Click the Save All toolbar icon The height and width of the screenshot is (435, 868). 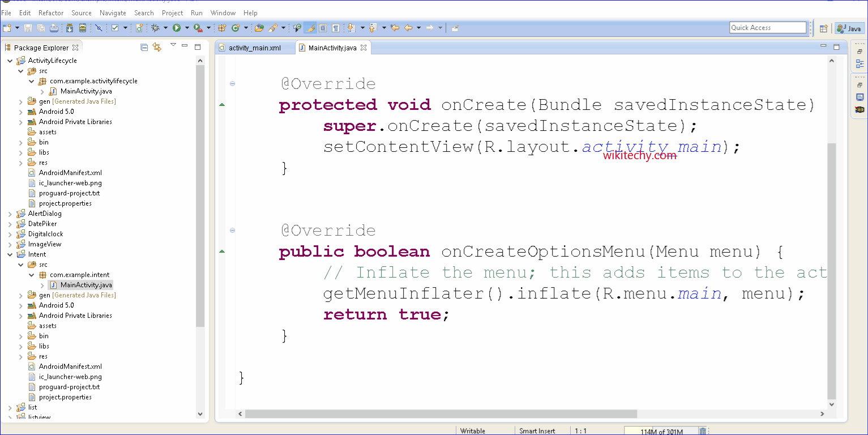point(41,28)
